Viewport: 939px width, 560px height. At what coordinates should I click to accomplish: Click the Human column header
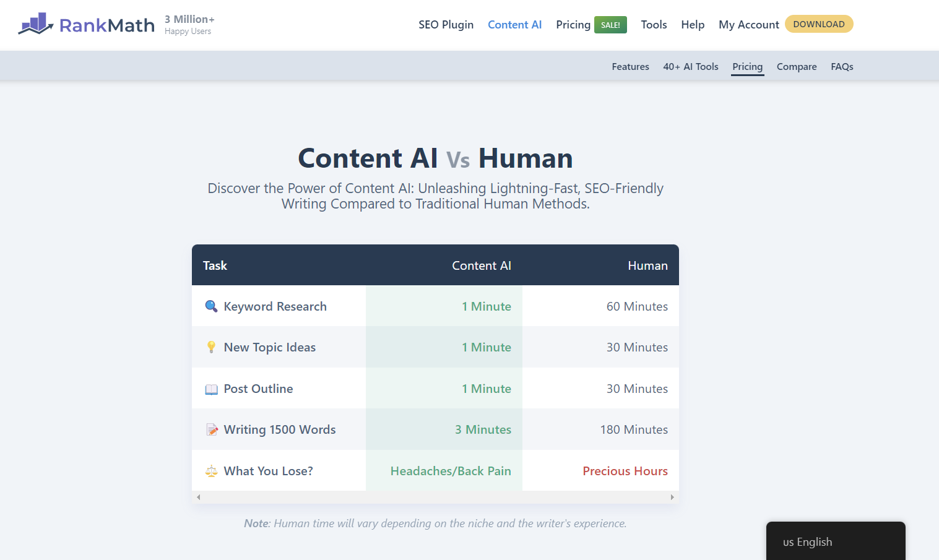coord(647,265)
